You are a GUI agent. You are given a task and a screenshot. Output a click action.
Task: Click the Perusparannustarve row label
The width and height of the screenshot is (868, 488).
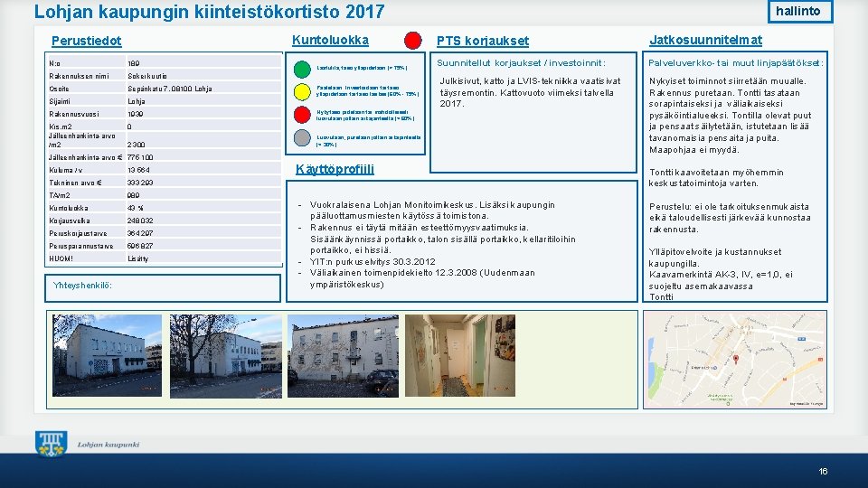pos(80,246)
